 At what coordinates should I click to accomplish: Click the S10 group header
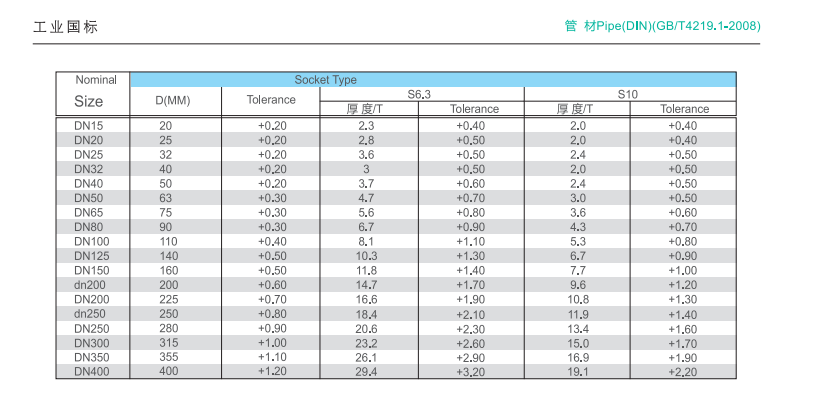tap(629, 94)
